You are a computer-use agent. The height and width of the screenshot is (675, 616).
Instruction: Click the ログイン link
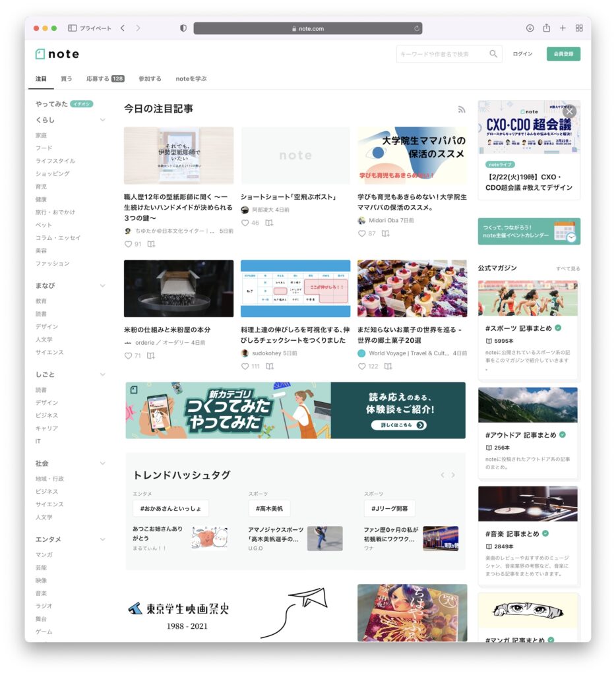pos(522,54)
